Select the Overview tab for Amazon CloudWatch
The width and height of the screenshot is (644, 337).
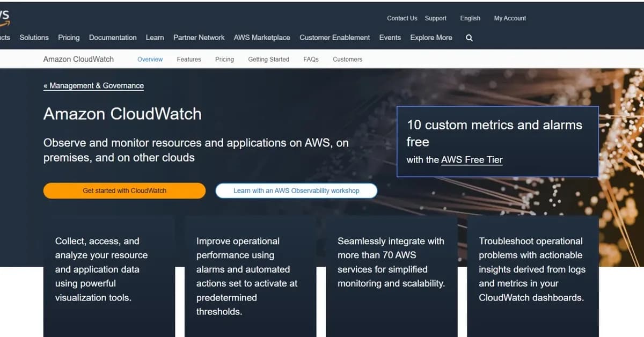(150, 60)
